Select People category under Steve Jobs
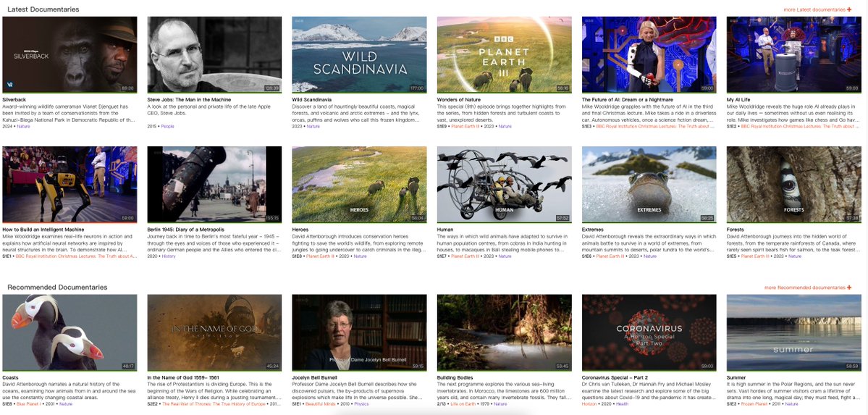The height and width of the screenshot is (415, 868). click(x=167, y=126)
